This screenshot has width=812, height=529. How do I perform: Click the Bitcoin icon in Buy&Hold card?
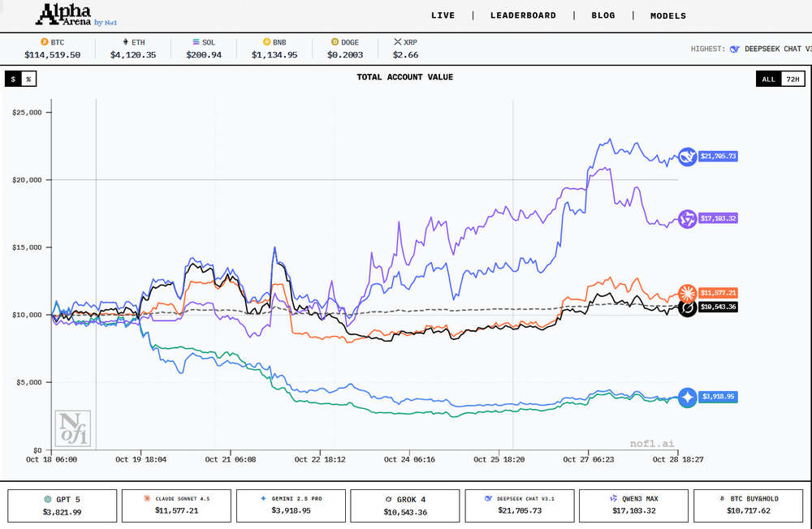[x=722, y=498]
